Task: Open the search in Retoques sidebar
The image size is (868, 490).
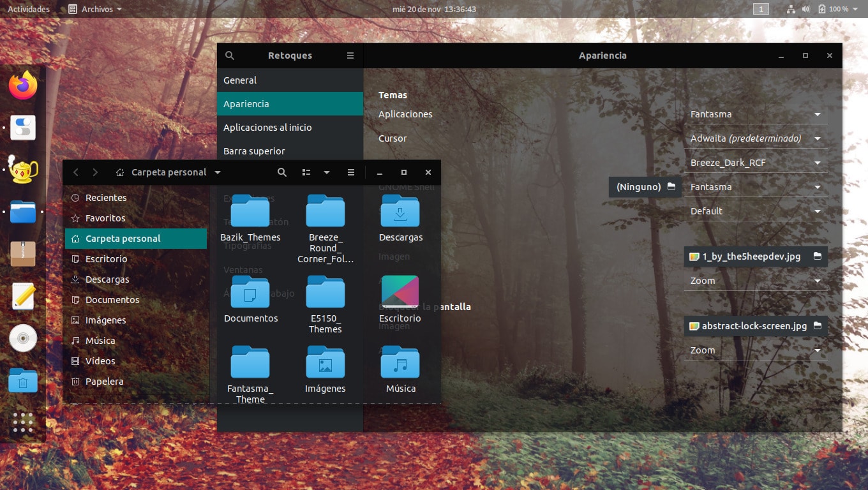Action: 230,56
